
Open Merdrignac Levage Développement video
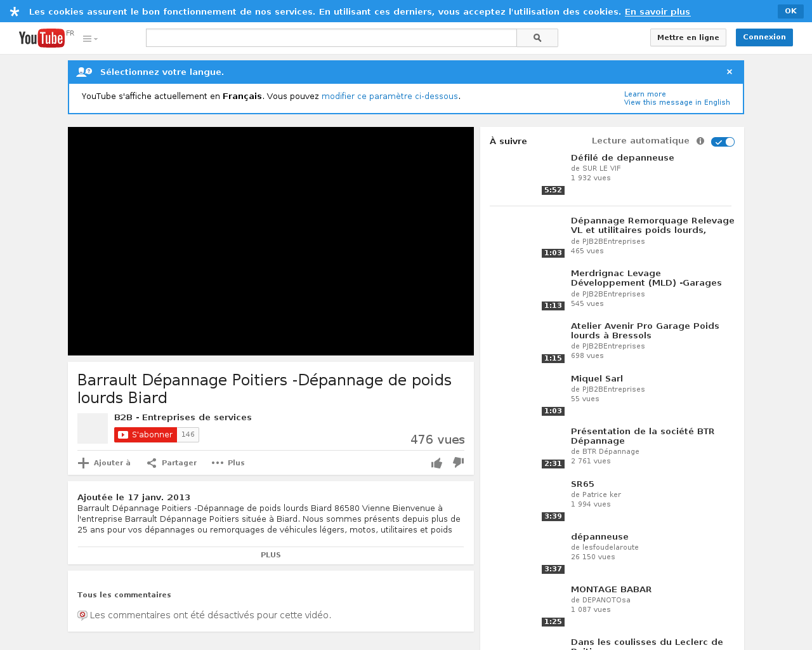[646, 278]
